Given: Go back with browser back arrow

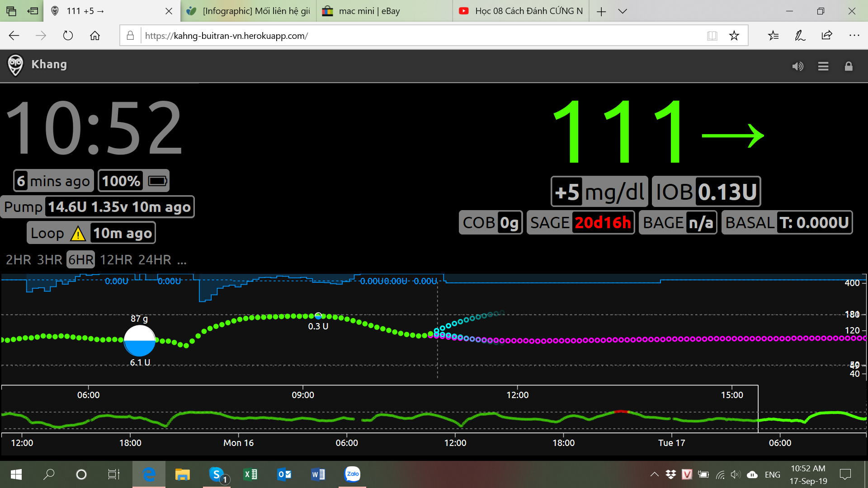Looking at the screenshot, I should pyautogui.click(x=14, y=36).
